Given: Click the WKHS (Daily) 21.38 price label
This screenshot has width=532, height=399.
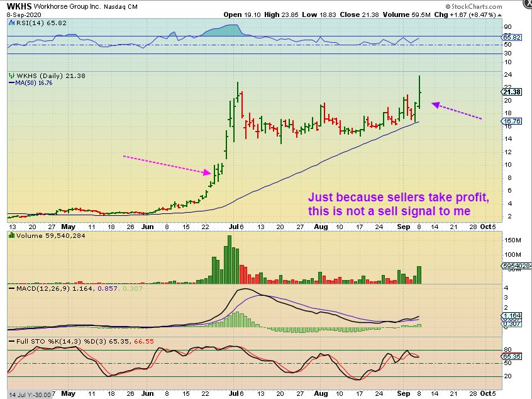Looking at the screenshot, I should click(51, 76).
